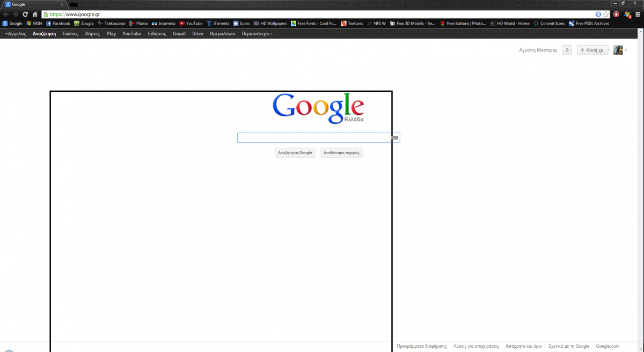Focus the Google search input field
This screenshot has height=352, width=644.
[x=318, y=138]
